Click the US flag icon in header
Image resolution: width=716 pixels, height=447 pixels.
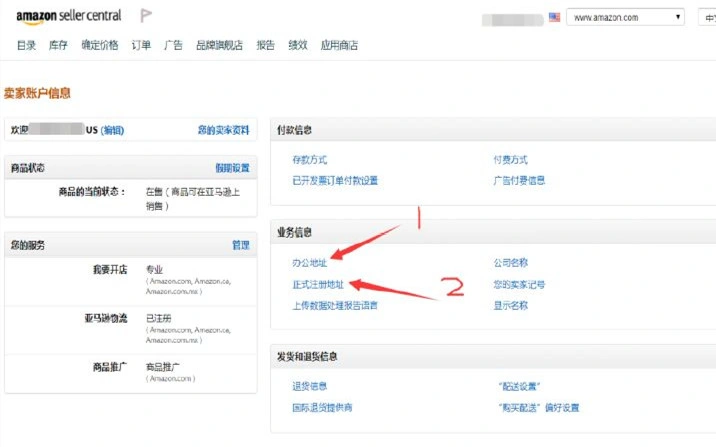click(554, 17)
